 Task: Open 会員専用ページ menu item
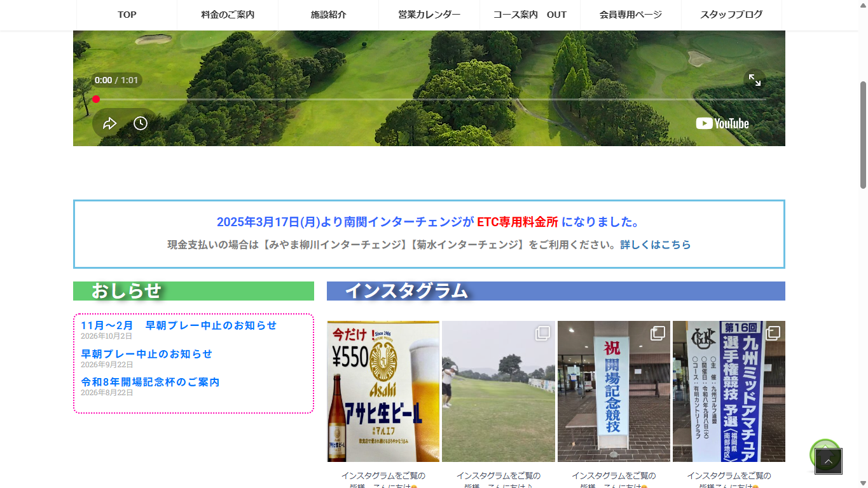pos(631,15)
